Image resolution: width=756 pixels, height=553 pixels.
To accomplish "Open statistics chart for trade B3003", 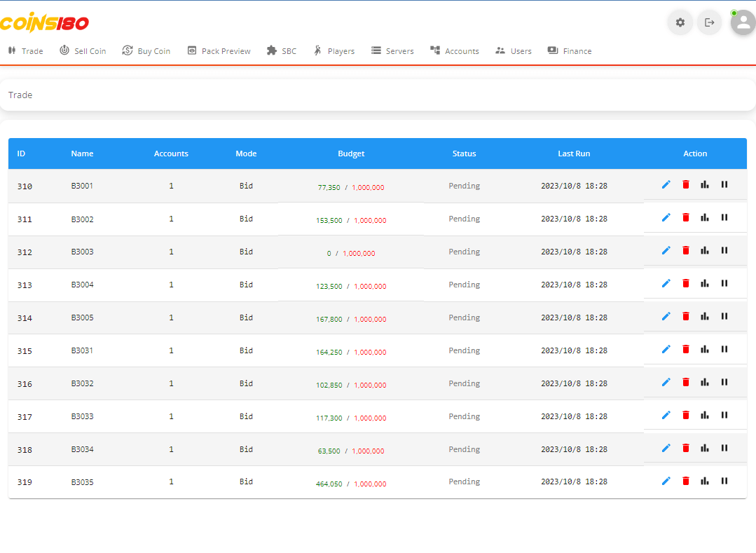I will click(x=704, y=250).
